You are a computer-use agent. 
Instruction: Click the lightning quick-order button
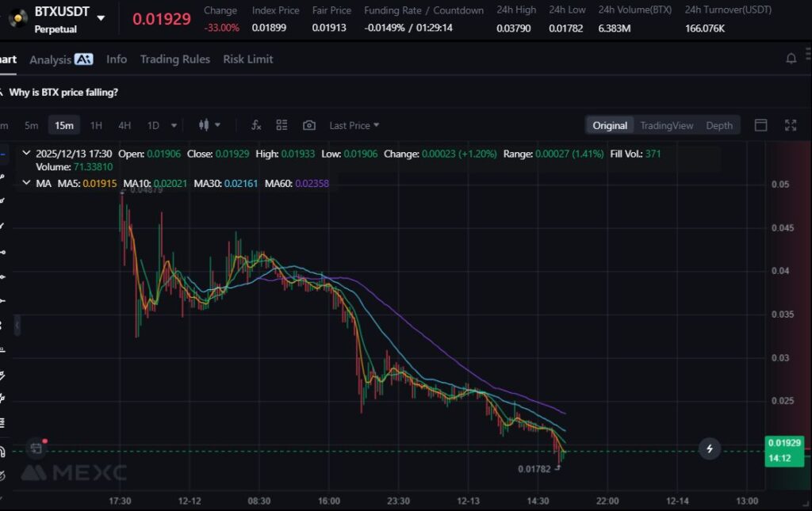click(710, 449)
